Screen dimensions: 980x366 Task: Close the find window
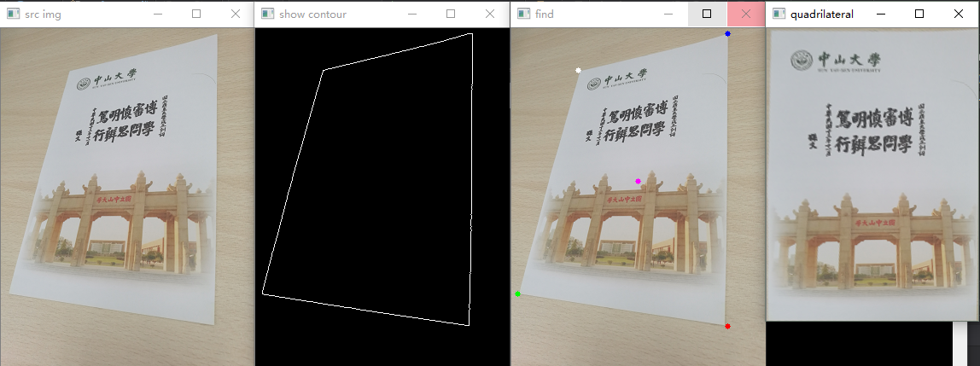745,14
